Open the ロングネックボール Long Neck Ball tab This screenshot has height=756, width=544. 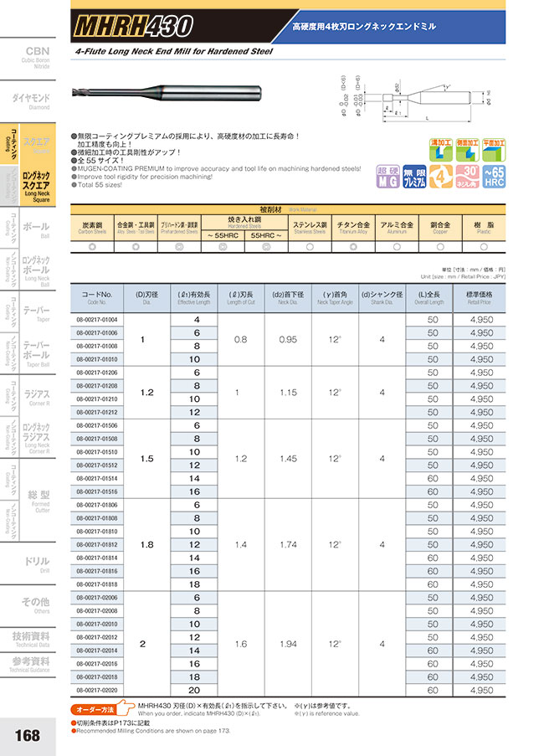(x=37, y=270)
